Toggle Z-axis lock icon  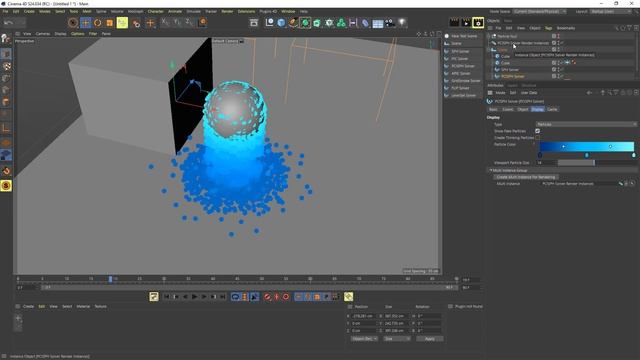coord(190,23)
